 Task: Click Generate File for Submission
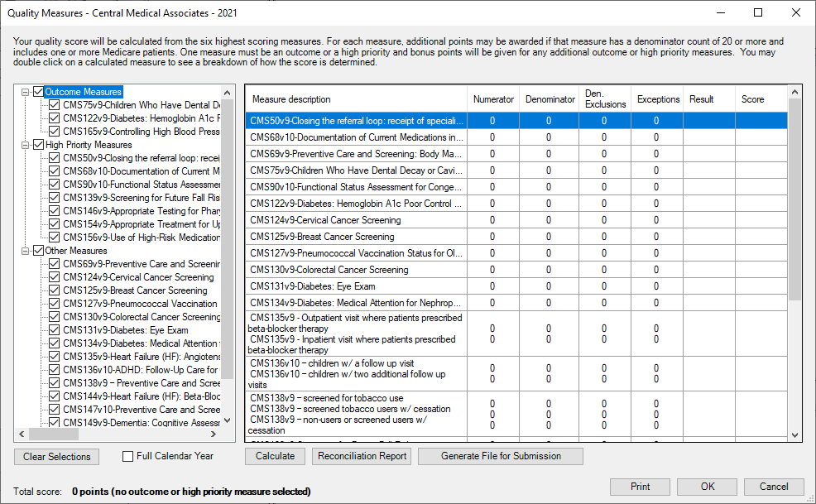point(500,456)
